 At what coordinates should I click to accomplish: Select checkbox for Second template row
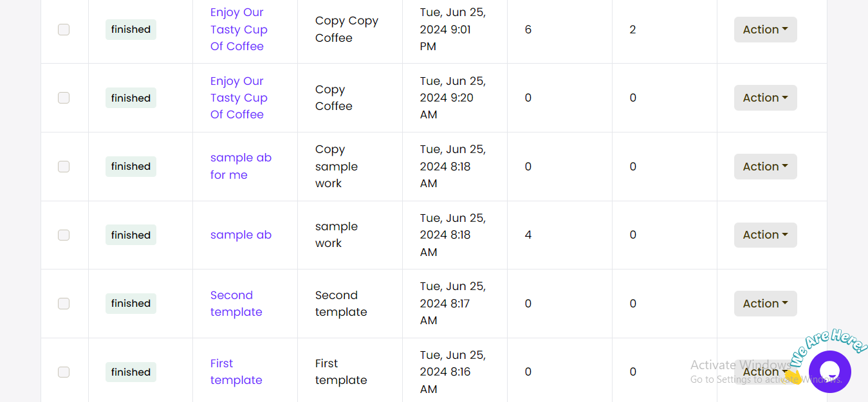pos(64,304)
